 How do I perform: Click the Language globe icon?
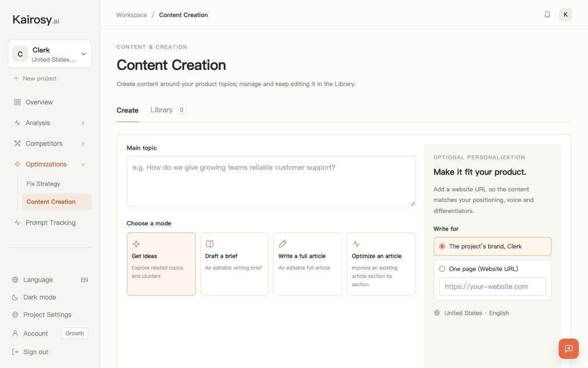[x=15, y=280]
